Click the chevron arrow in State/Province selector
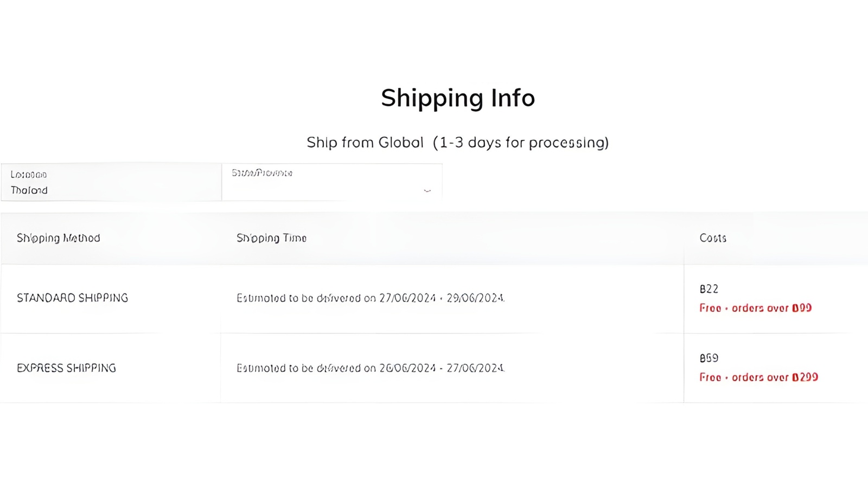Viewport: 868px width, 488px height. pos(427,190)
